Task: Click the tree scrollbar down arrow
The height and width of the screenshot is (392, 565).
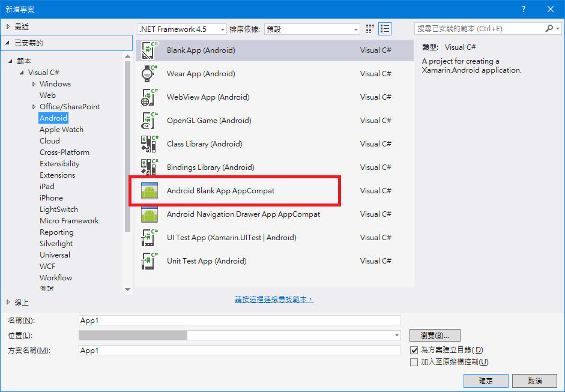Action: [x=127, y=289]
